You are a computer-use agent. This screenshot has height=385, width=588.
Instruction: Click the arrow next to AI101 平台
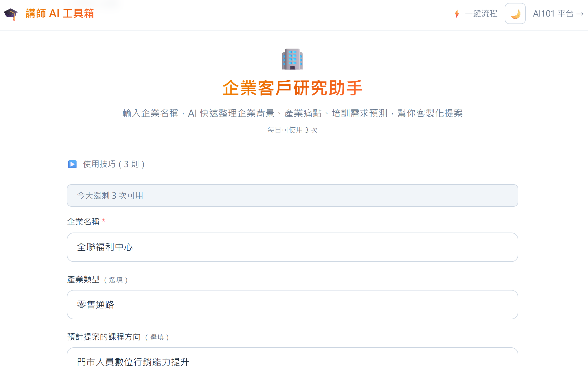(580, 14)
